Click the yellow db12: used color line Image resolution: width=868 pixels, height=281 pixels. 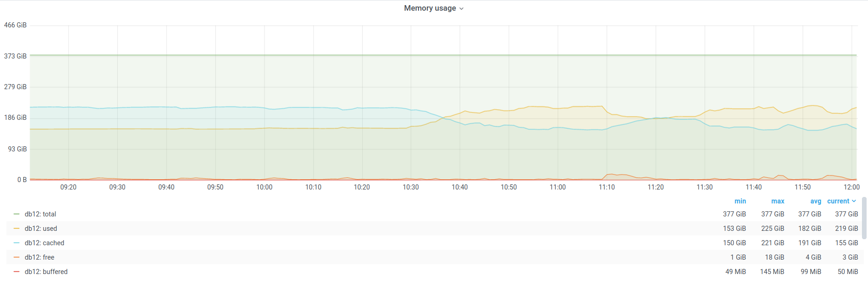(x=17, y=229)
